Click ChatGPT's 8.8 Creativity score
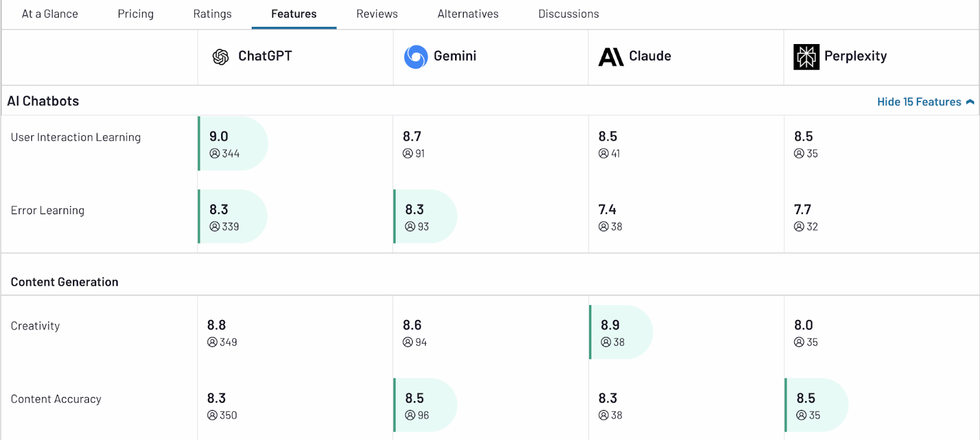 (x=216, y=325)
